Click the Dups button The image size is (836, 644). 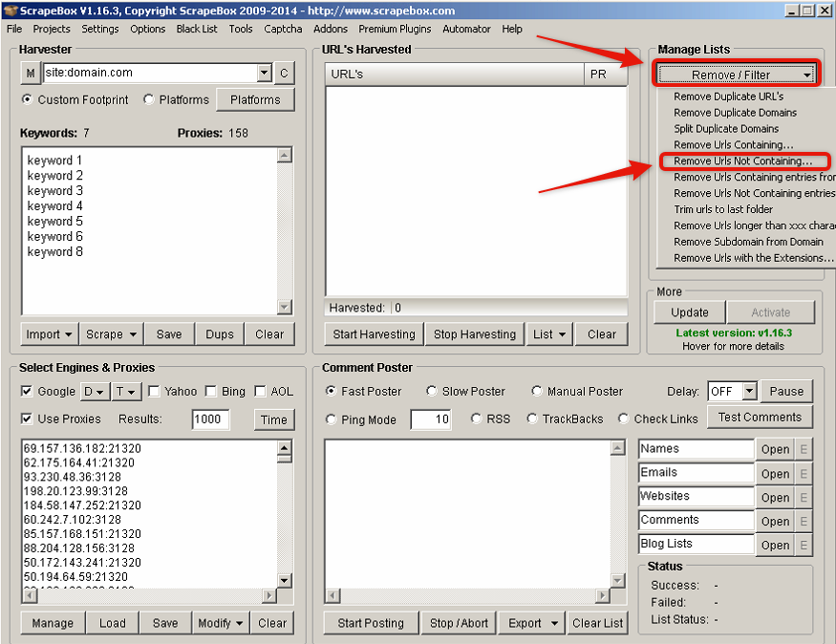[219, 334]
